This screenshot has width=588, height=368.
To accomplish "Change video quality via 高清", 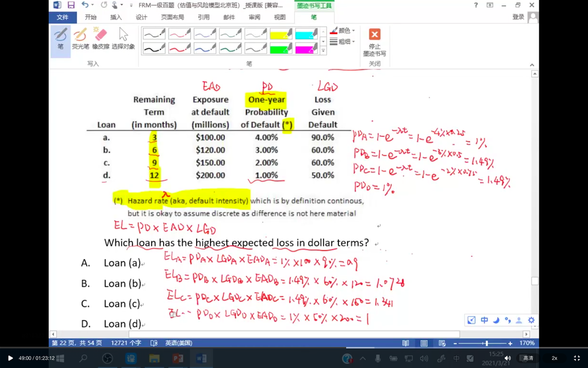I will pos(528,358).
